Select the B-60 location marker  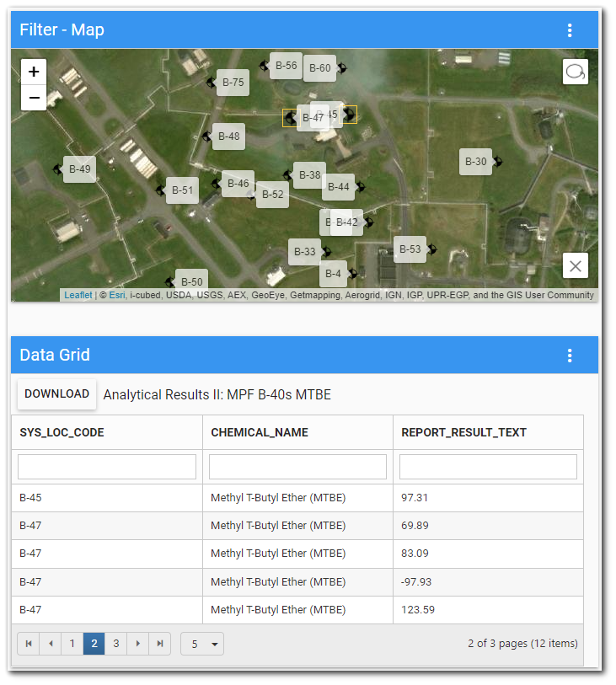click(x=341, y=67)
